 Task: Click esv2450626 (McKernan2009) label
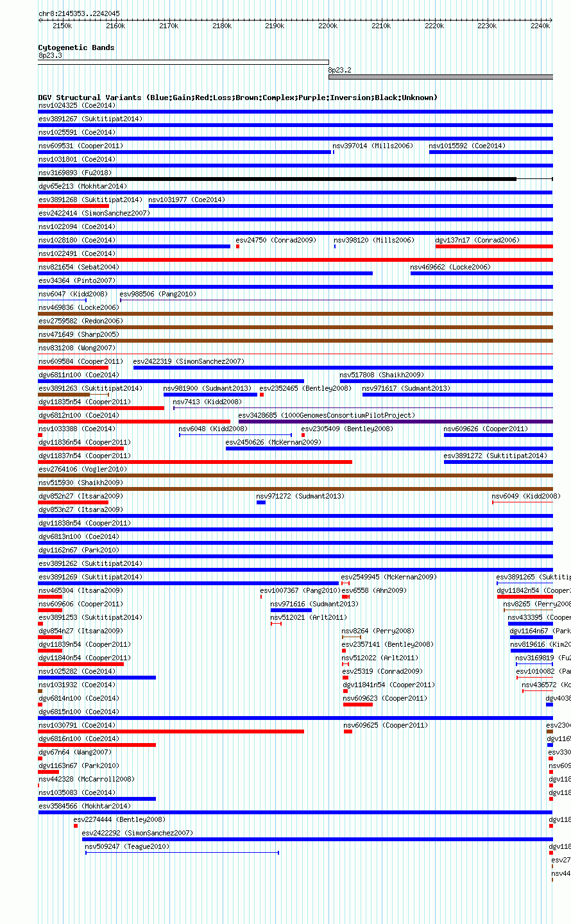point(273,442)
